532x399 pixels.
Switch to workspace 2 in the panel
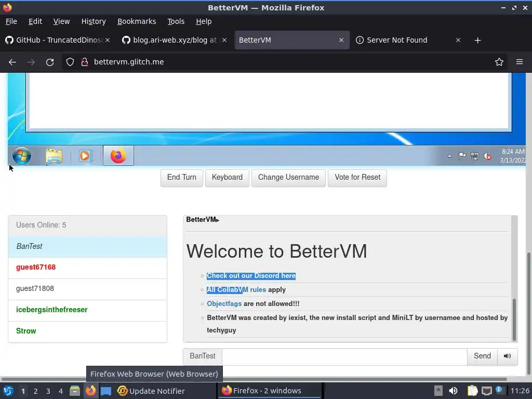(x=36, y=391)
